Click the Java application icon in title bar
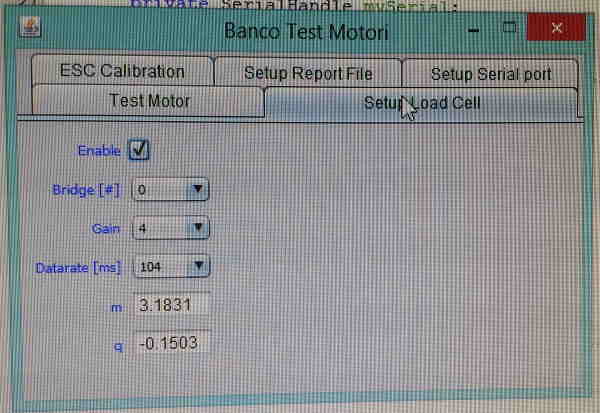600x413 pixels. coord(29,26)
